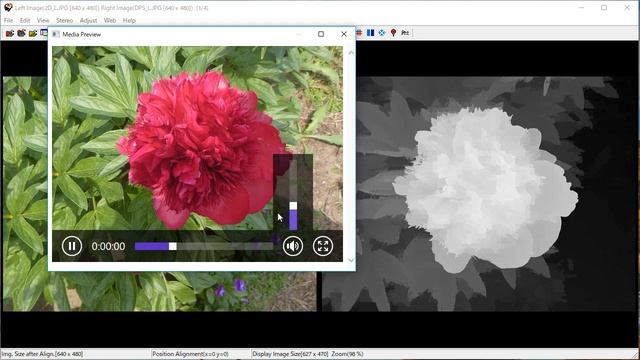Enter fullscreen in Media Preview
Viewport: 640px width, 360px height.
pos(323,246)
